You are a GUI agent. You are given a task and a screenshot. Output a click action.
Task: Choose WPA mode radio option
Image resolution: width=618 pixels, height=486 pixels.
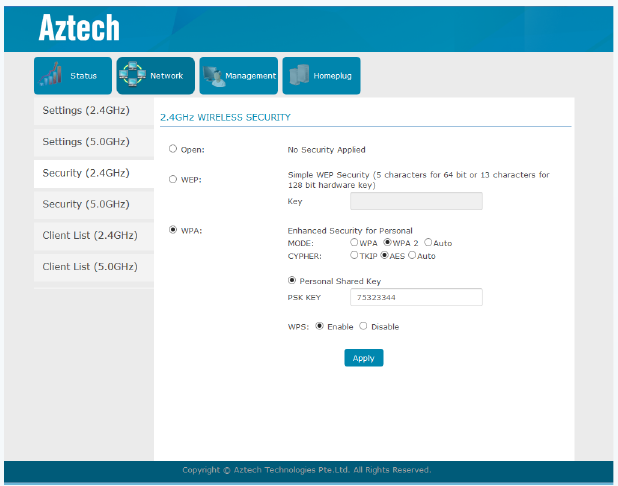(354, 242)
